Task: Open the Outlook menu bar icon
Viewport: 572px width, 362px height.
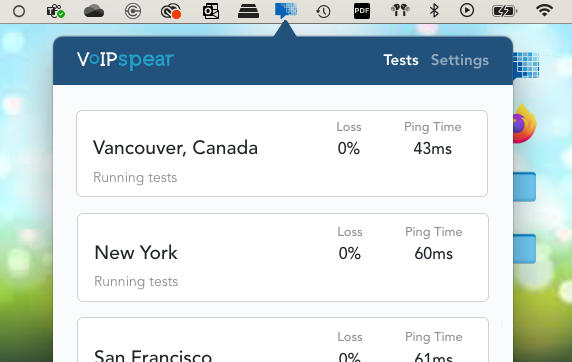Action: 211,11
